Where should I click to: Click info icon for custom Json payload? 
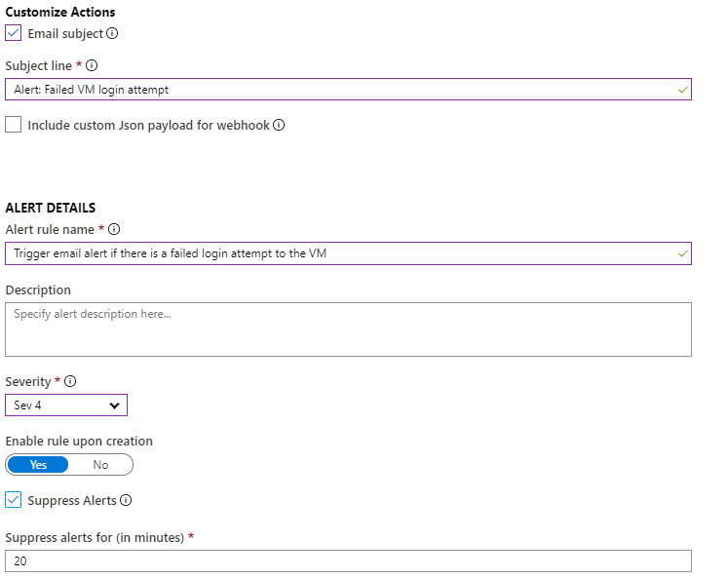279,125
